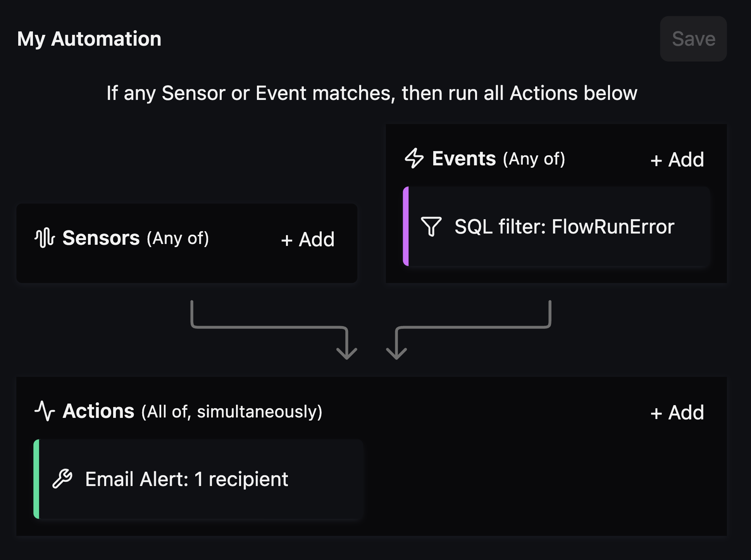
Task: Click the Actions pulse line icon
Action: pyautogui.click(x=45, y=411)
